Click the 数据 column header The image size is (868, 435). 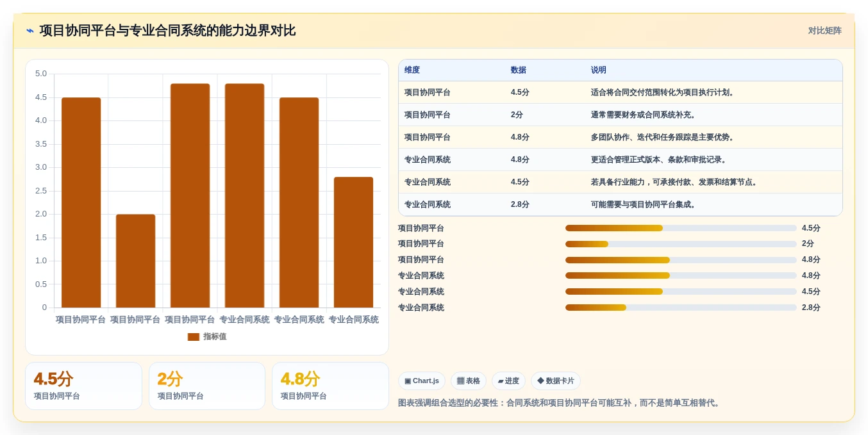coord(519,70)
